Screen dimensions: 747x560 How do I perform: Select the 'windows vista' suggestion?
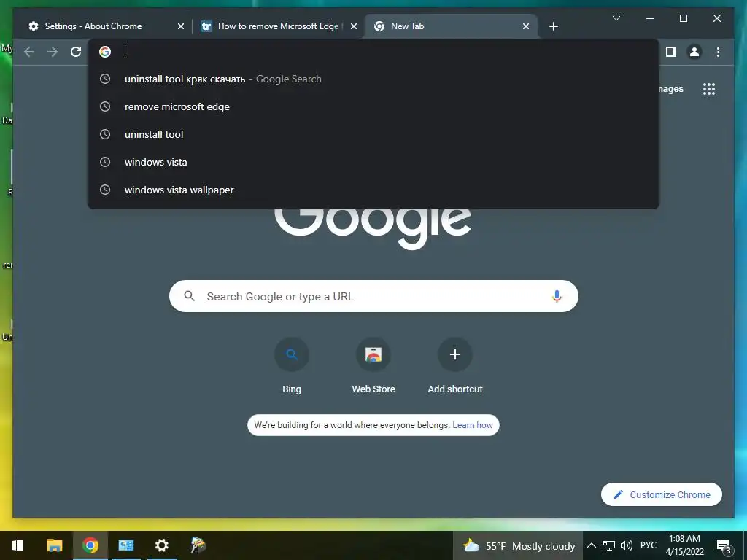click(x=373, y=162)
